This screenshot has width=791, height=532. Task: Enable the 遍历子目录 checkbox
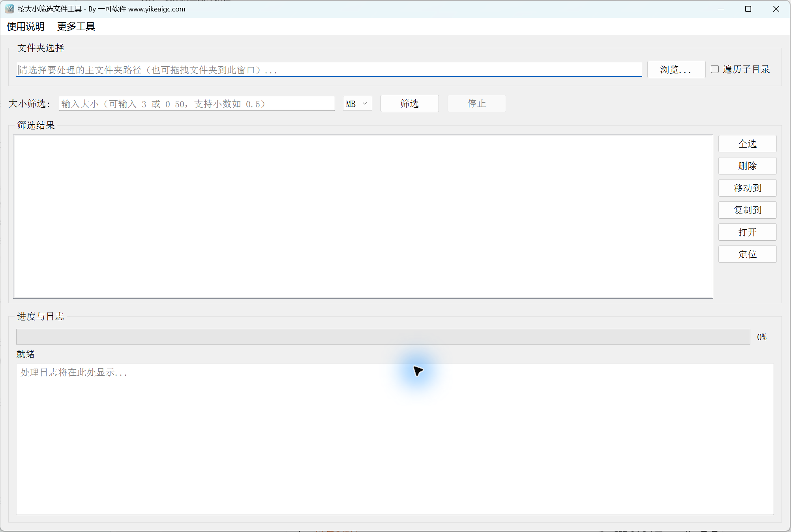point(715,69)
